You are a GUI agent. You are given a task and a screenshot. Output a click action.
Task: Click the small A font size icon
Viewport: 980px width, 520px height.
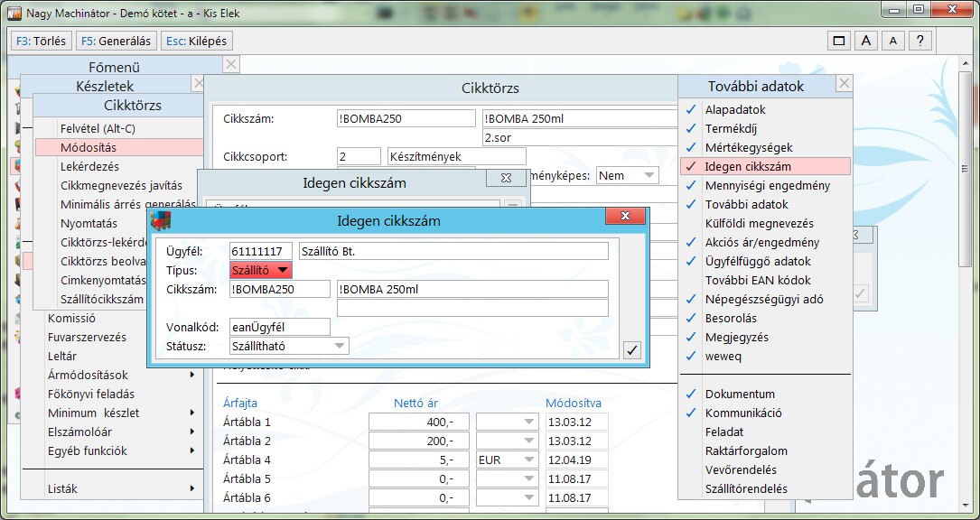point(892,41)
